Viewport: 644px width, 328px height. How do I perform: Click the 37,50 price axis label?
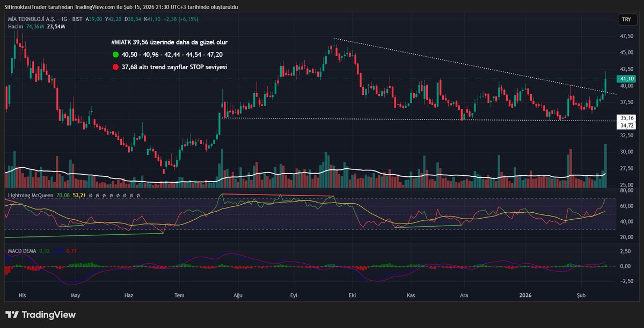pyautogui.click(x=626, y=102)
